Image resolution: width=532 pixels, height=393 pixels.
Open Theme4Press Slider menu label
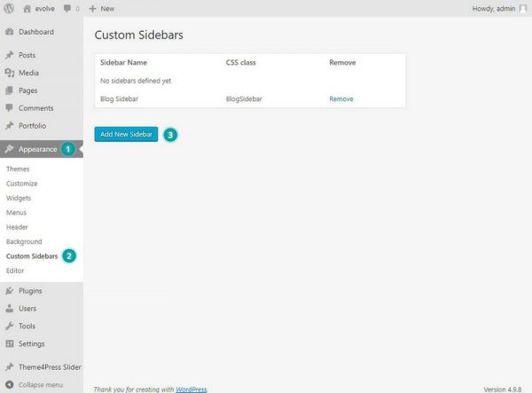(x=50, y=367)
